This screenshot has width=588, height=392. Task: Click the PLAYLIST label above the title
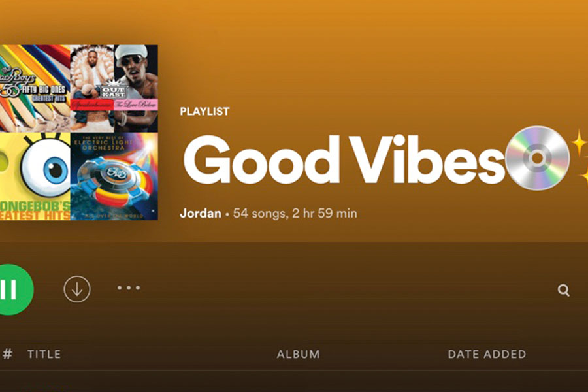[x=204, y=112]
